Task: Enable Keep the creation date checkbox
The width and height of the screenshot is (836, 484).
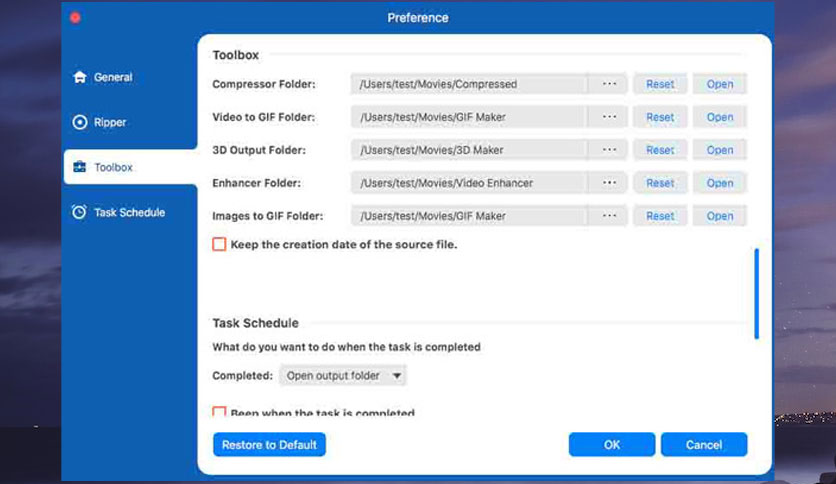Action: tap(219, 245)
